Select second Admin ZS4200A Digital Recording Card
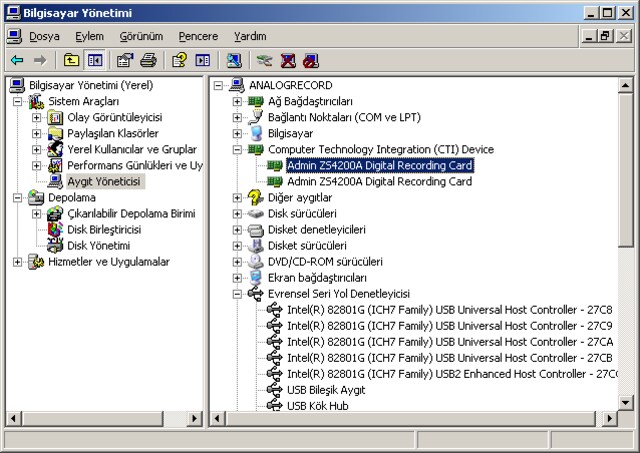This screenshot has height=453, width=640. click(x=380, y=181)
